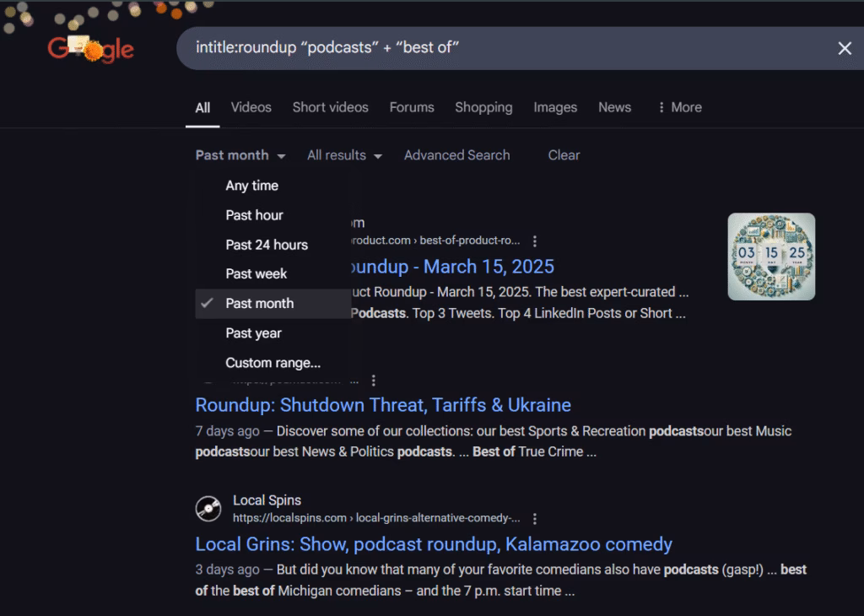This screenshot has height=616, width=864.
Task: Click the Google logo
Action: click(90, 48)
